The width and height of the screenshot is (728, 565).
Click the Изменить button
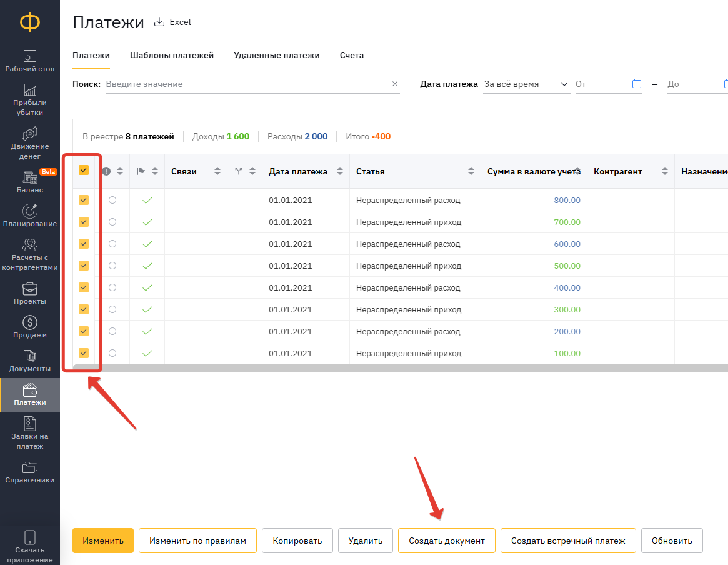coord(103,541)
